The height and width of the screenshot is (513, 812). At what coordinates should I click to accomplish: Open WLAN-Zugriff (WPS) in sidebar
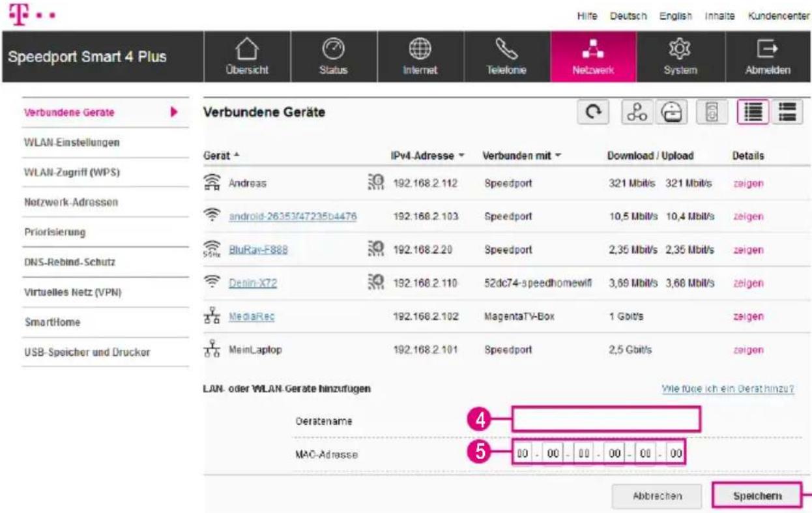point(106,172)
